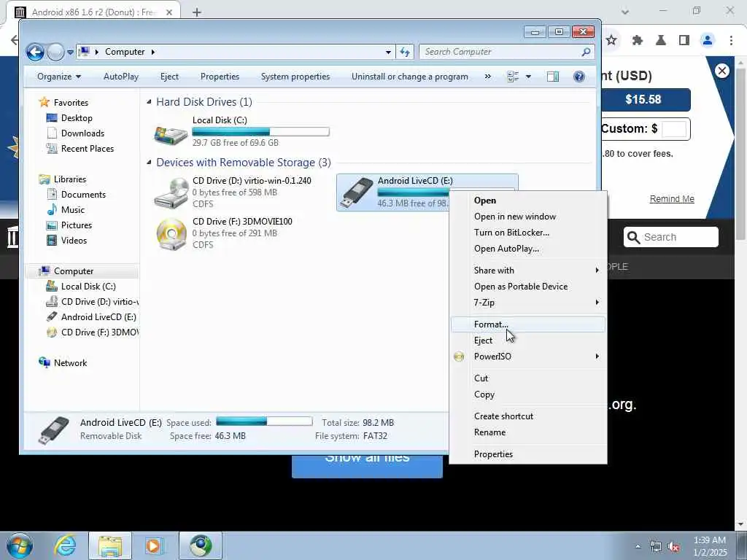
Task: Choose Turn on BitLocker...
Action: click(511, 233)
